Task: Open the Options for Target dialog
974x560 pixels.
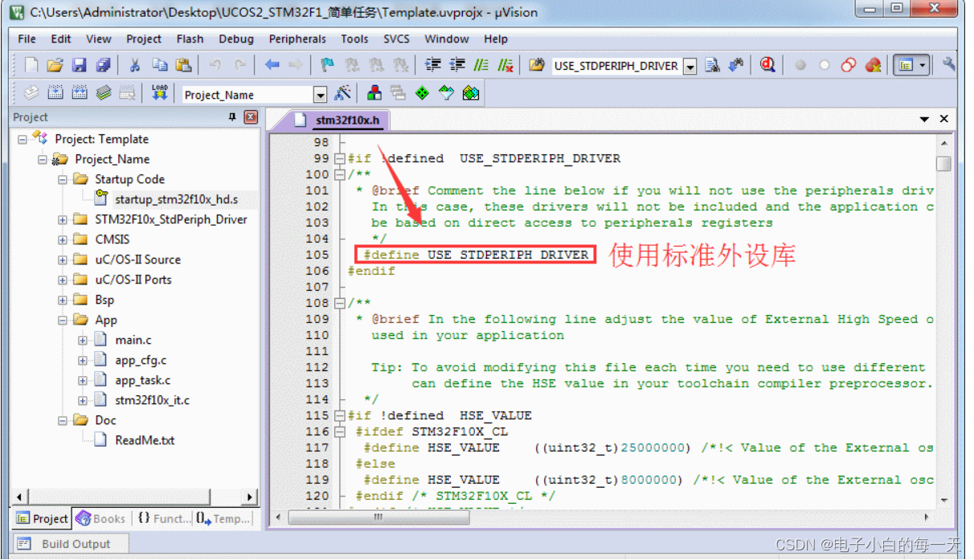Action: pyautogui.click(x=343, y=93)
